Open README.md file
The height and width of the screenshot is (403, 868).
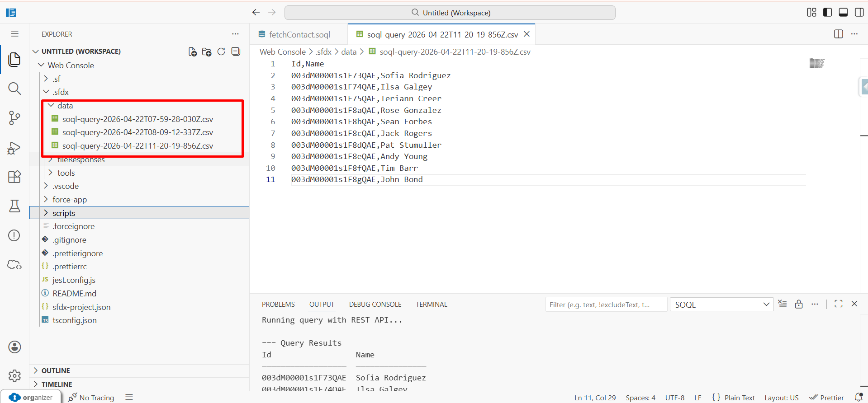139,293
